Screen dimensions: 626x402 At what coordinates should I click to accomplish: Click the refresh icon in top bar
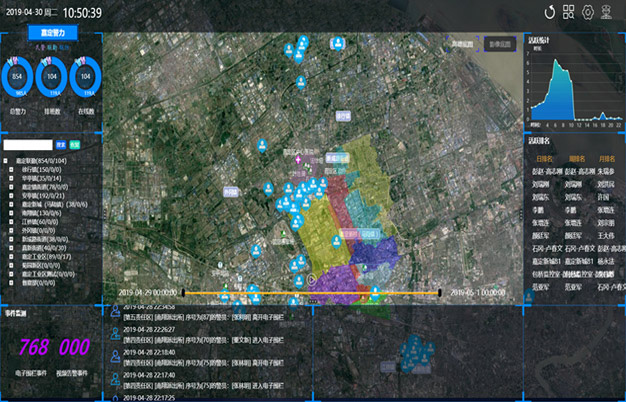(x=549, y=12)
